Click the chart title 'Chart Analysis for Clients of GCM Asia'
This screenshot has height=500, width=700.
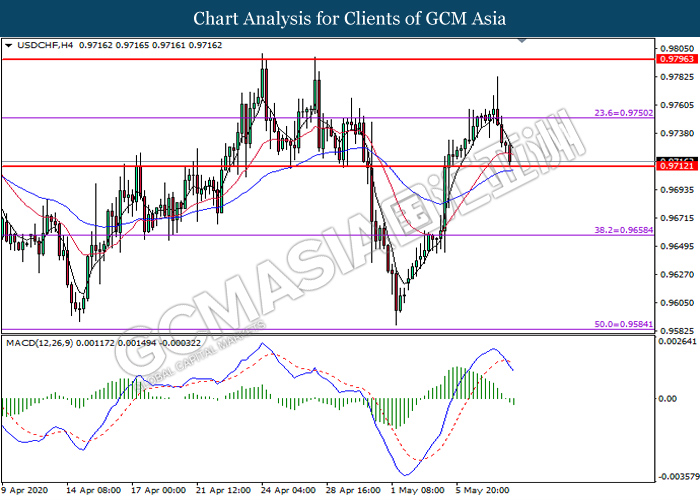pyautogui.click(x=350, y=19)
